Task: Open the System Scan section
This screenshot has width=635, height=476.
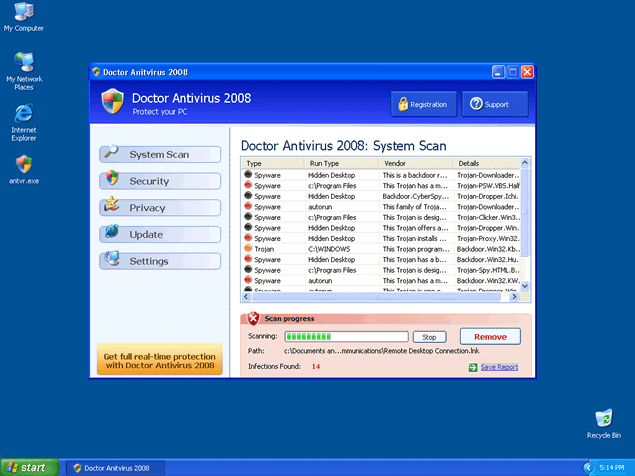Action: click(160, 154)
